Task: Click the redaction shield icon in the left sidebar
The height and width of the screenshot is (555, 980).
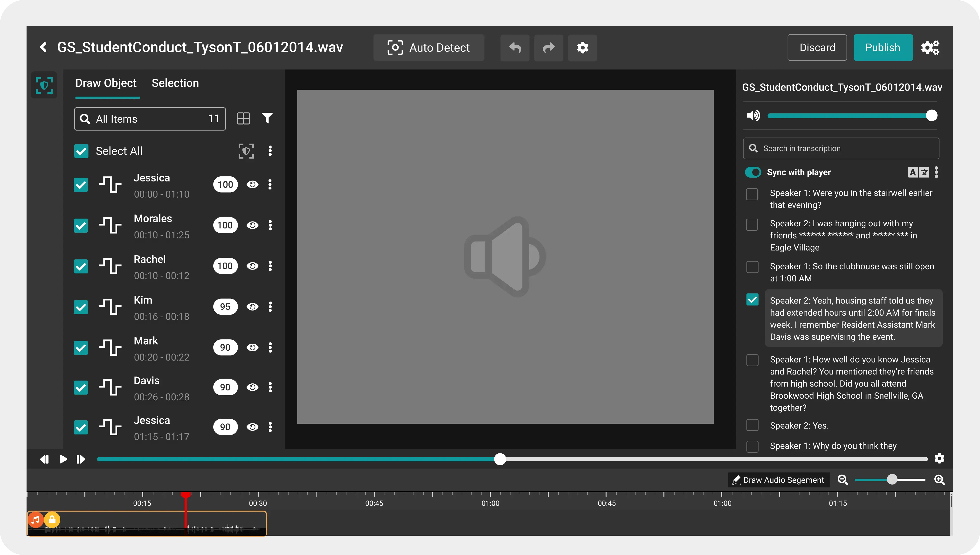Action: 44,85
